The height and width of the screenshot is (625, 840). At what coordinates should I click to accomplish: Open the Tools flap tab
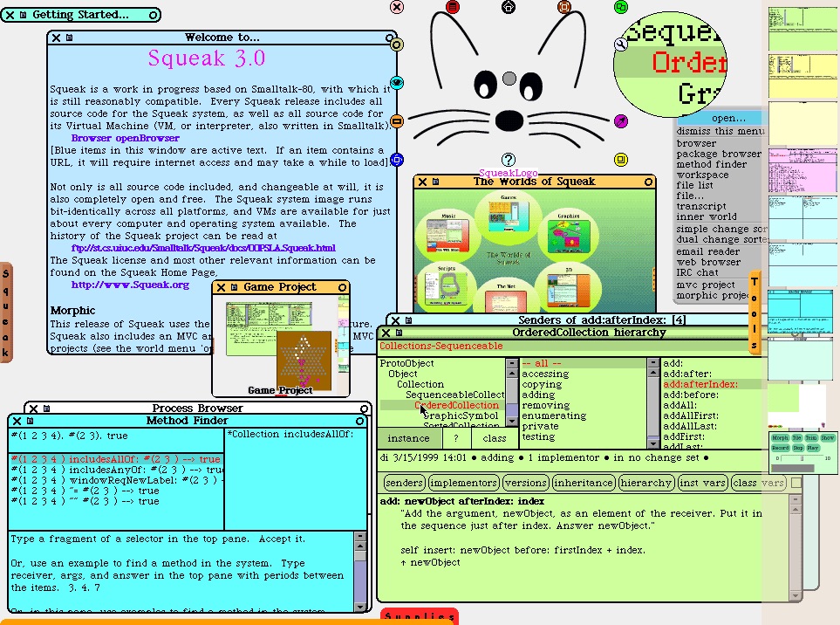[755, 312]
